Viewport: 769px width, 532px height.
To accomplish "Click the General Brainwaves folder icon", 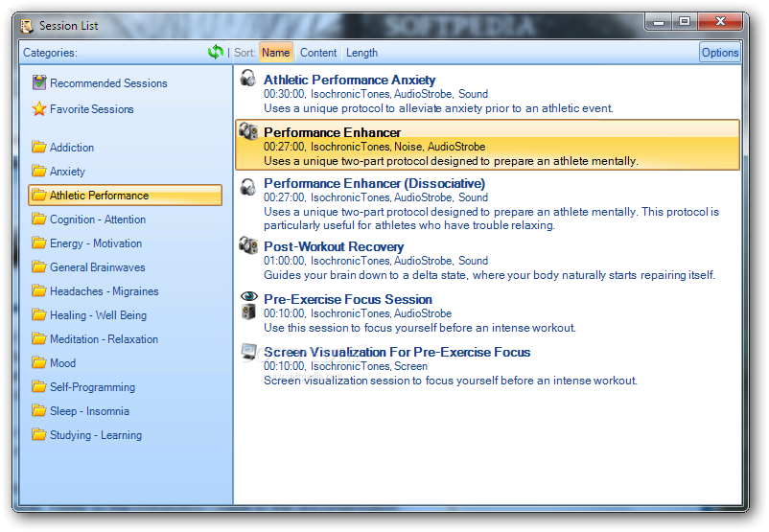I will click(x=38, y=266).
